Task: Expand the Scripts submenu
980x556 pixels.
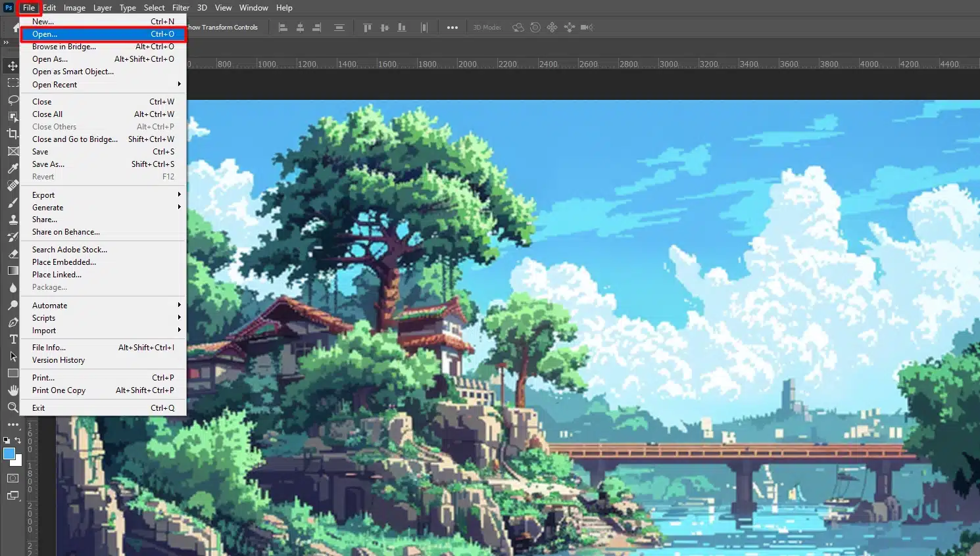Action: (x=103, y=318)
